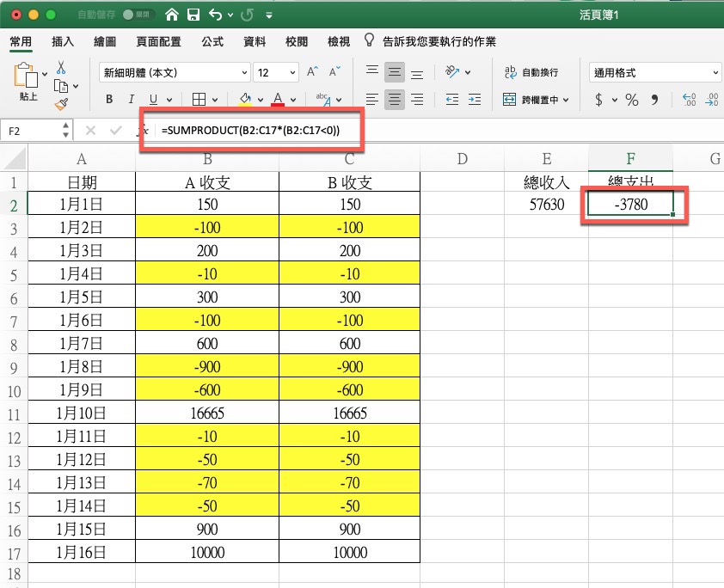The width and height of the screenshot is (724, 588).
Task: Toggle the AutoSave switch
Action: pos(133,15)
